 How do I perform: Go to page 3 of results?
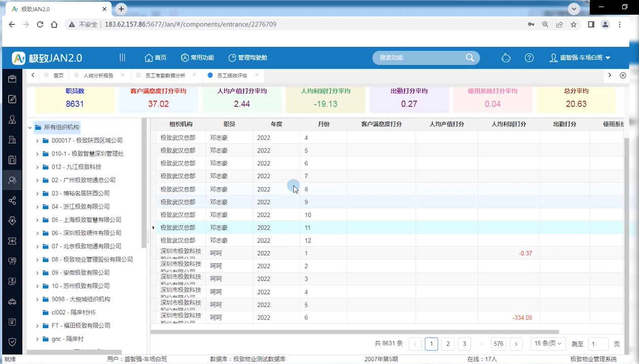(x=464, y=344)
